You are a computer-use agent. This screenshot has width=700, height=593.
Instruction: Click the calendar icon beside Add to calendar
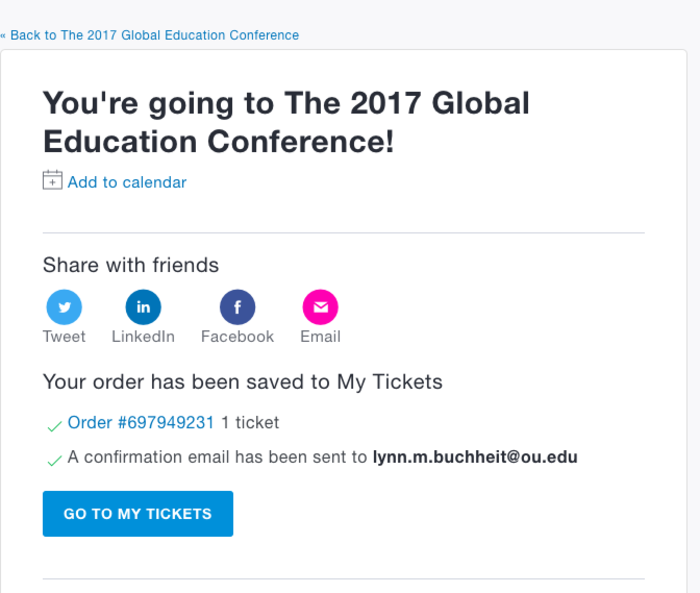52,181
